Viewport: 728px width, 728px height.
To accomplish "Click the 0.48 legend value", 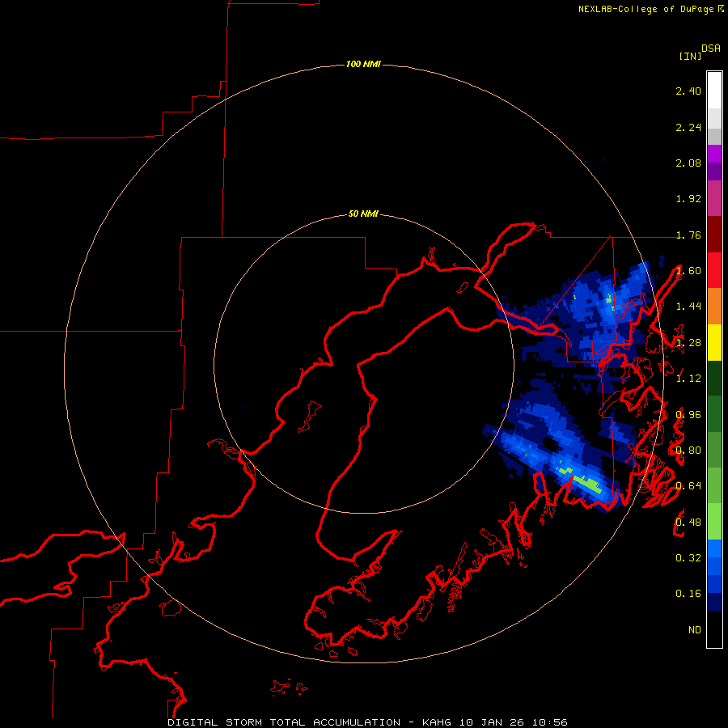I will (688, 523).
